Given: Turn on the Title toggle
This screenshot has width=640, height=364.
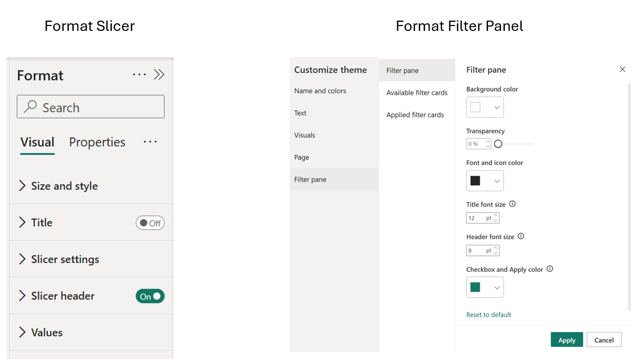Looking at the screenshot, I should click(x=150, y=222).
